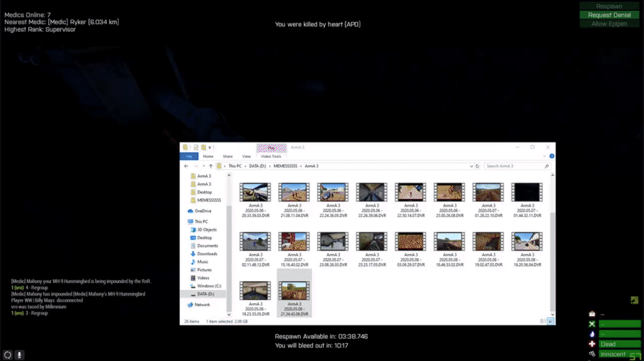Switch to large thumbnails view icon
The width and height of the screenshot is (644, 361).
point(551,322)
